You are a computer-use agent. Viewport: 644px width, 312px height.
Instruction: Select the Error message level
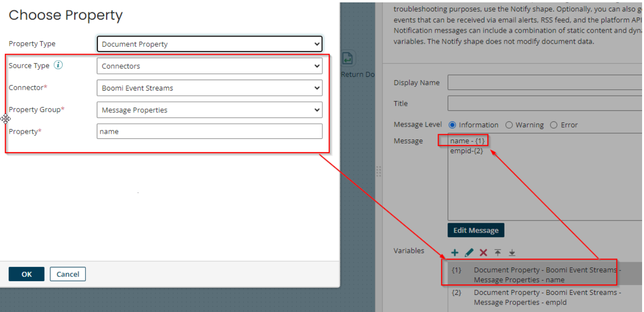(x=553, y=125)
